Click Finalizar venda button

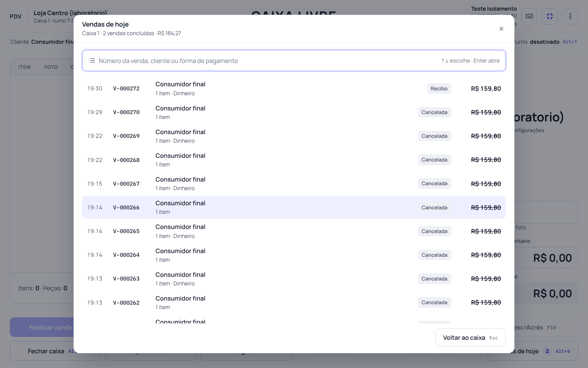click(x=42, y=327)
